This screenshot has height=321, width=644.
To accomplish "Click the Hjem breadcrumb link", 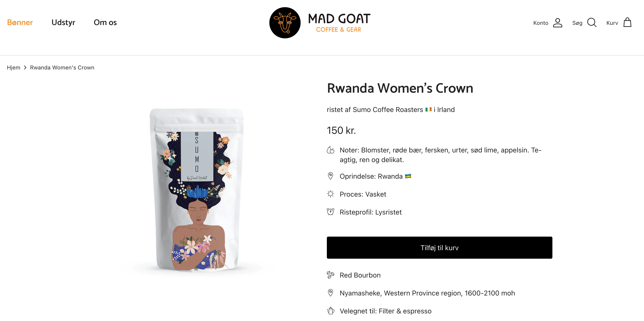I will pos(14,67).
